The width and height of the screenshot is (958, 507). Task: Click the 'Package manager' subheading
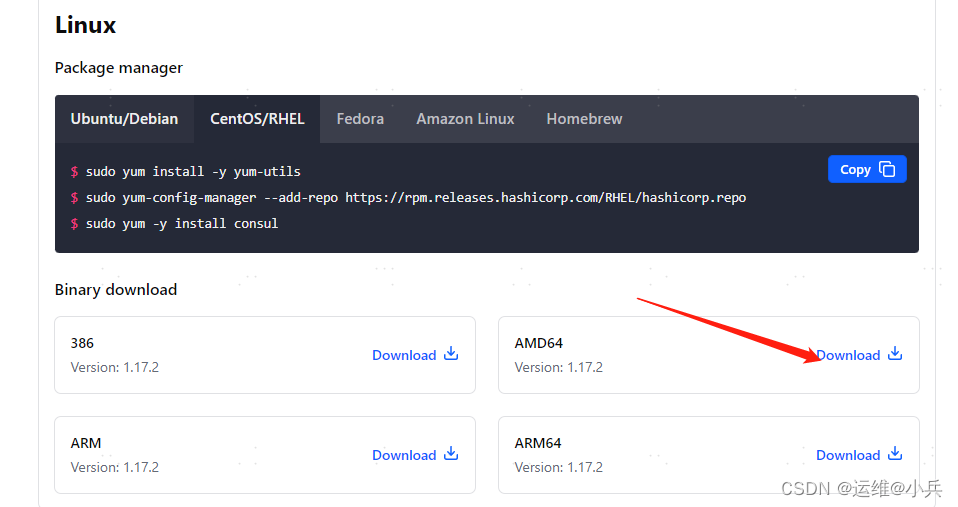pos(119,68)
